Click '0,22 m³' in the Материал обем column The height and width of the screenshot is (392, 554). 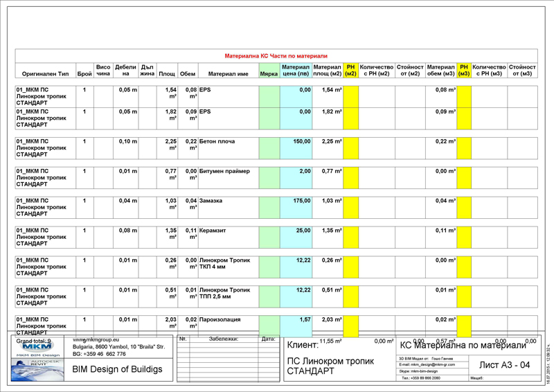pos(445,141)
